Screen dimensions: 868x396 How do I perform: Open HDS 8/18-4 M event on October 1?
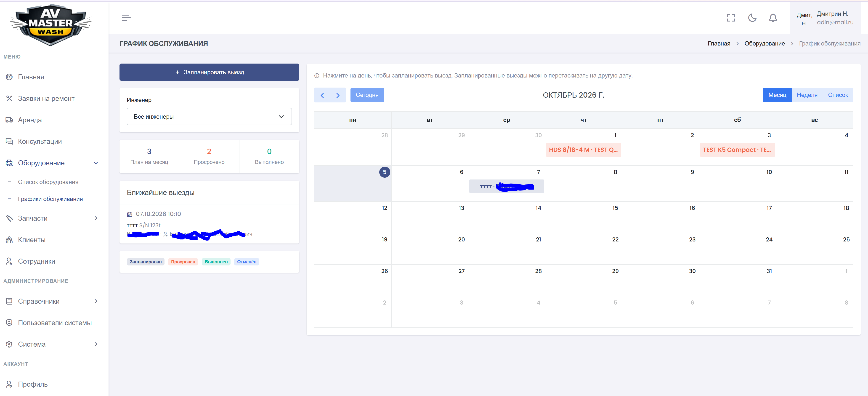tap(583, 150)
